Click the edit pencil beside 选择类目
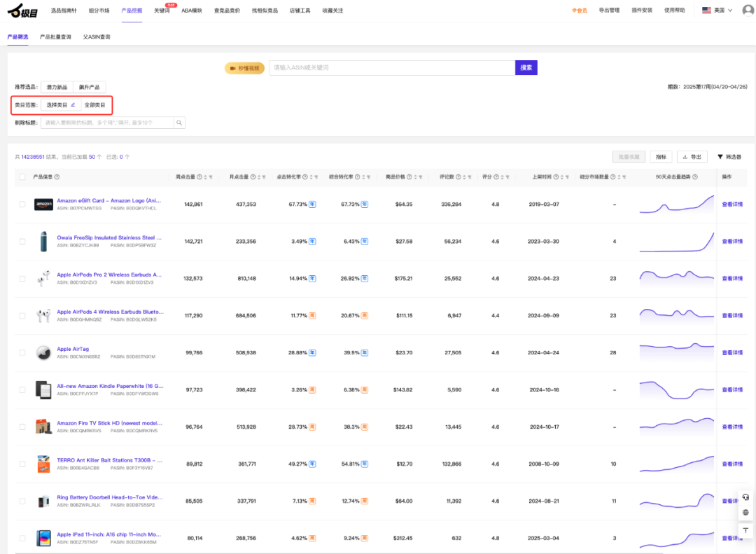The width and height of the screenshot is (756, 554). [x=73, y=105]
